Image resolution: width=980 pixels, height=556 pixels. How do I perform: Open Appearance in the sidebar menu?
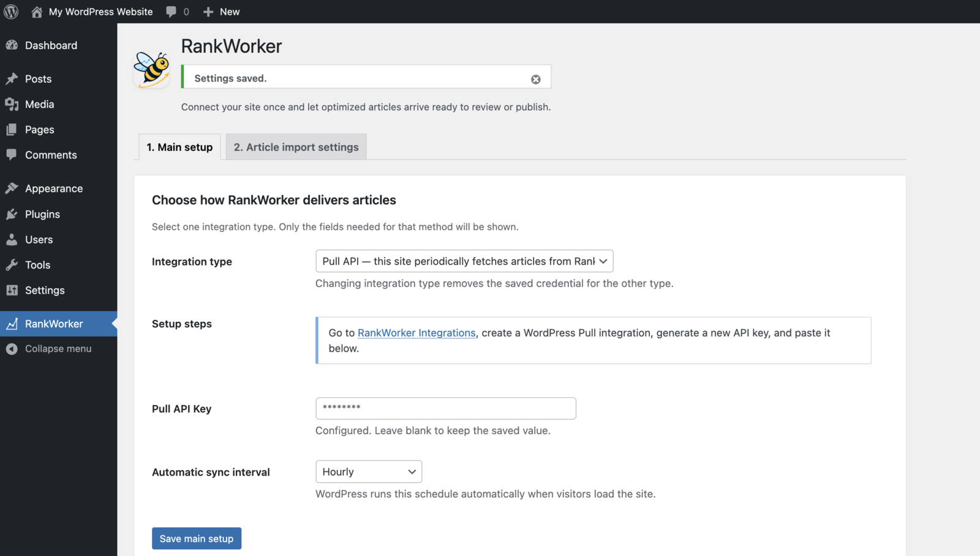coord(54,188)
